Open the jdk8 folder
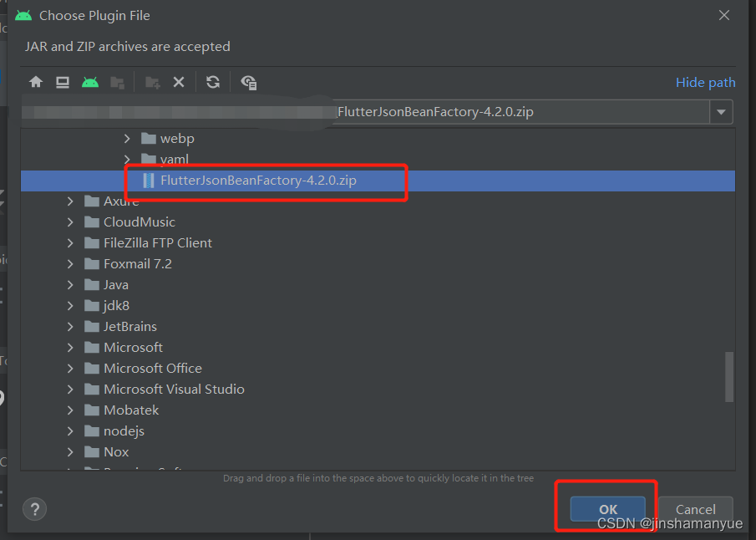Image resolution: width=756 pixels, height=540 pixels. pyautogui.click(x=117, y=305)
